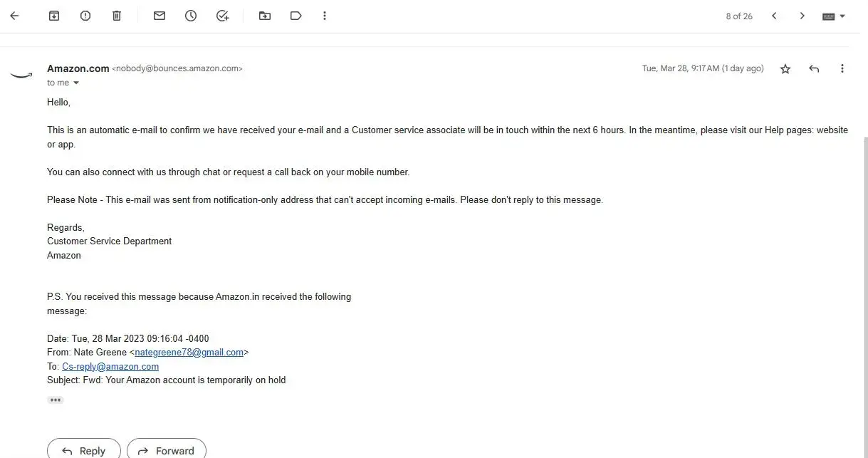868x458 pixels.
Task: Add this email to Tasks
Action: pyautogui.click(x=222, y=16)
